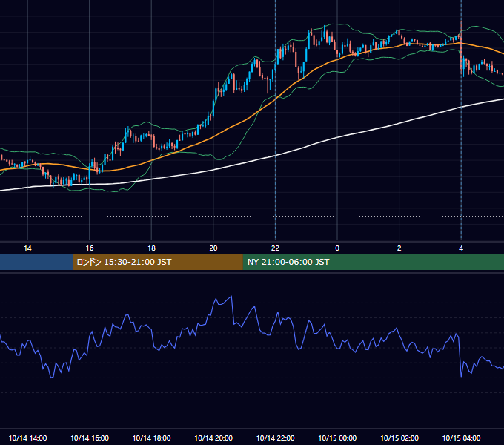Click the 14 hour axis label
The height and width of the screenshot is (445, 504).
coord(27,248)
